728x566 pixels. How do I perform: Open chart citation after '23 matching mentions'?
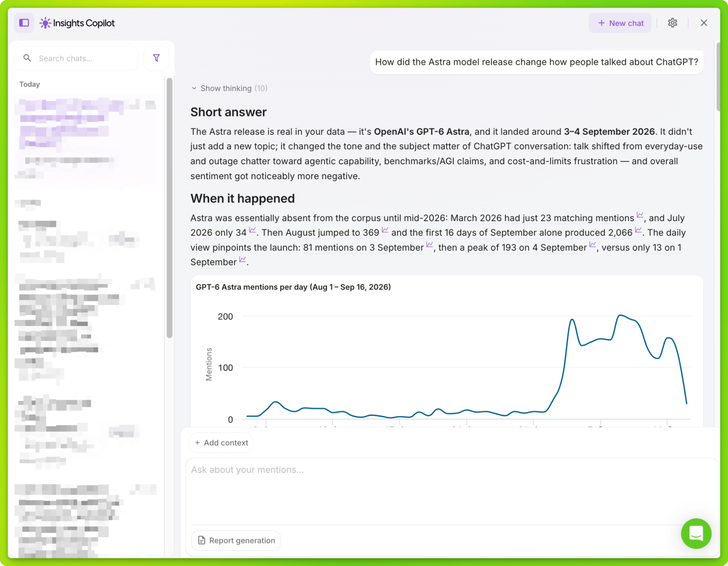click(640, 216)
